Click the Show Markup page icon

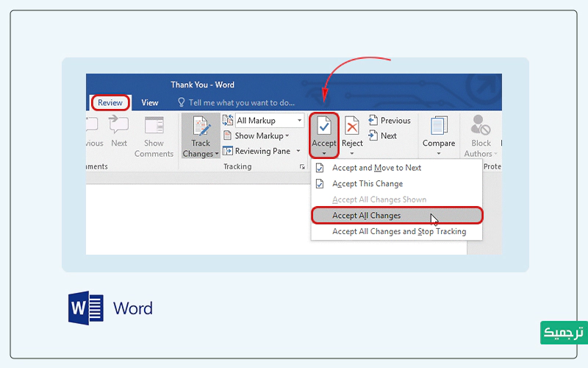point(227,135)
